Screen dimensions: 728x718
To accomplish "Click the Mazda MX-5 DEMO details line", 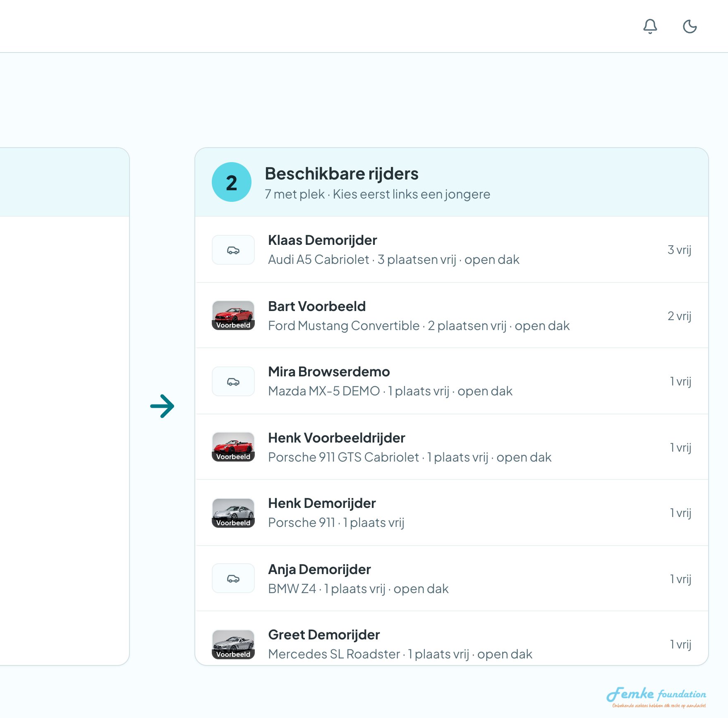I will [x=390, y=391].
